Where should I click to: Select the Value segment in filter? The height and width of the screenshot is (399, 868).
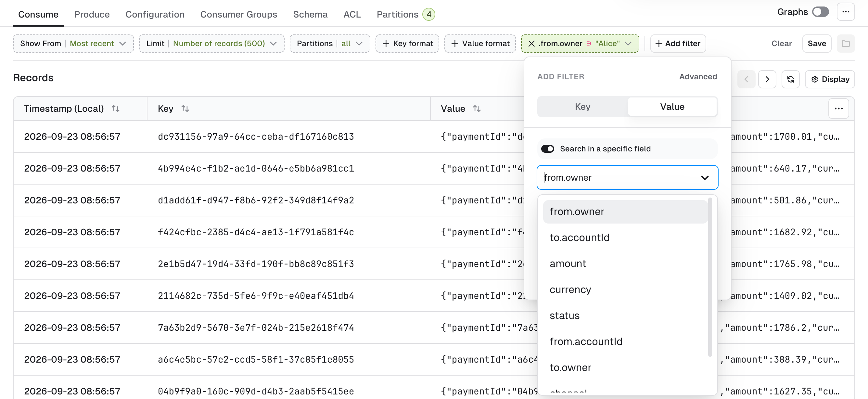672,107
